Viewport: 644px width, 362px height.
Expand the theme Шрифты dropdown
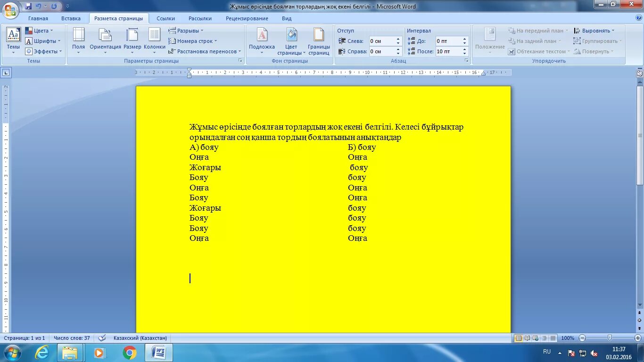tap(43, 41)
